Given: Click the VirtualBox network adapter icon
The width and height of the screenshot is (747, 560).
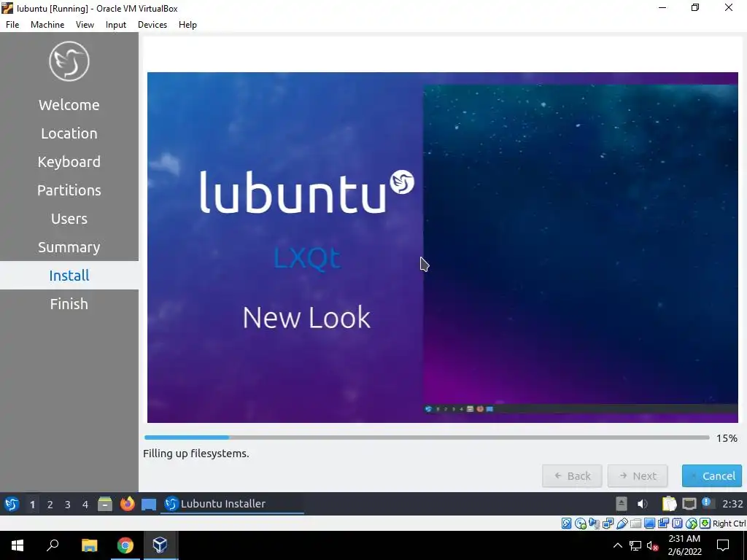Looking at the screenshot, I should pyautogui.click(x=608, y=524).
